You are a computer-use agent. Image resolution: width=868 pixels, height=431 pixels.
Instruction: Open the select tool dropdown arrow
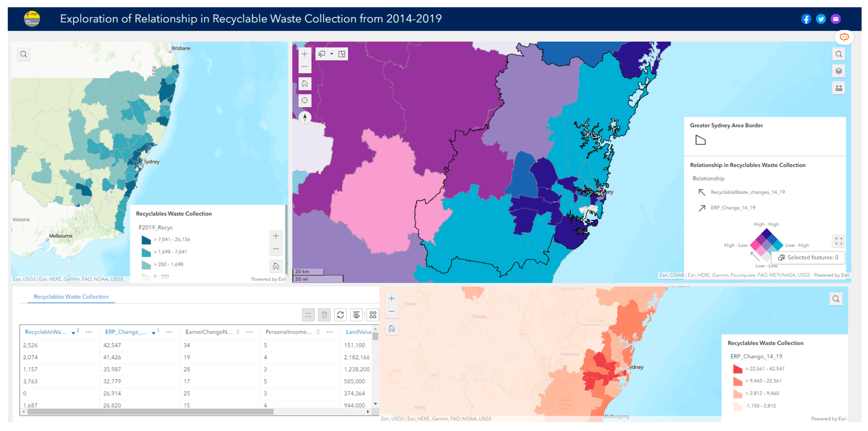332,54
